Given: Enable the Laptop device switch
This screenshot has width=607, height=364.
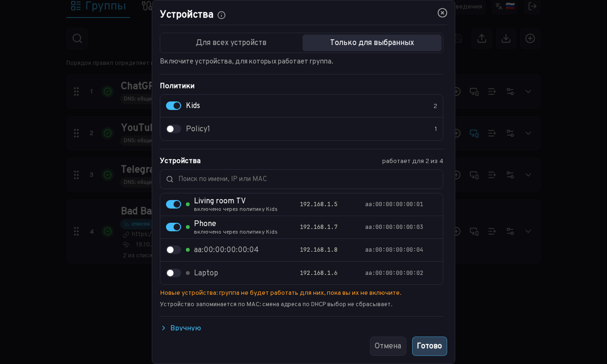Looking at the screenshot, I should coord(174,273).
